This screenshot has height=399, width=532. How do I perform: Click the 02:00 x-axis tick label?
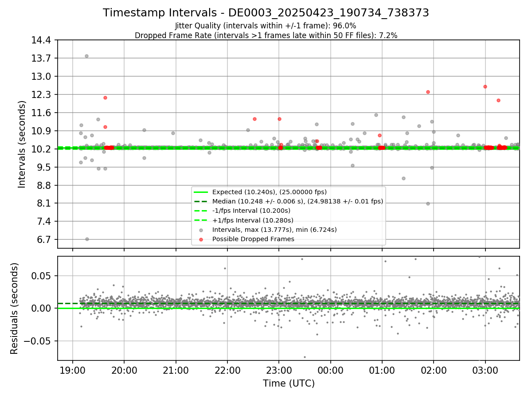[x=434, y=370]
